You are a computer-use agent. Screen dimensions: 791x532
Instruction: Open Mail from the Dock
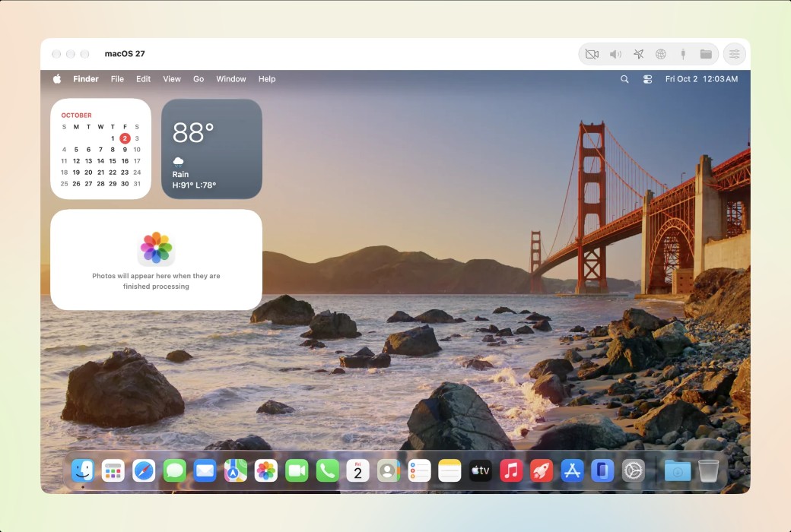tap(205, 471)
